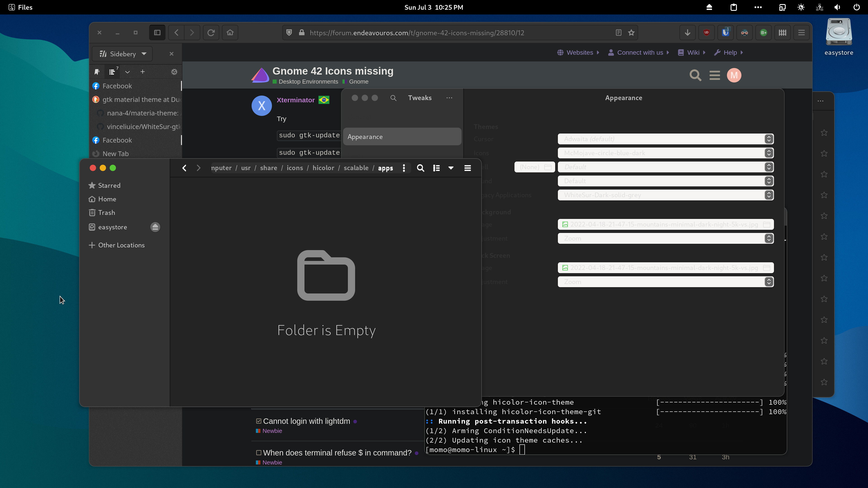Toggle browser sidebar button
This screenshot has width=868, height=488.
157,33
